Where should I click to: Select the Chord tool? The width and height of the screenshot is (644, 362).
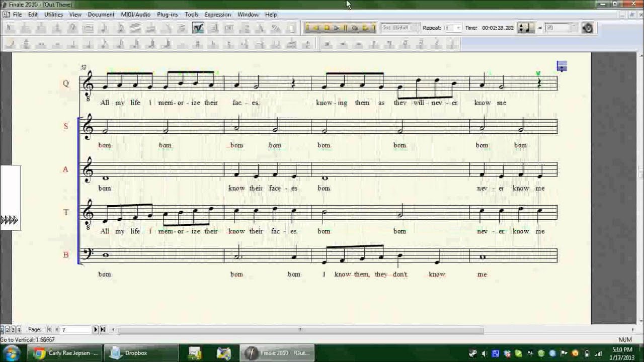point(229,28)
